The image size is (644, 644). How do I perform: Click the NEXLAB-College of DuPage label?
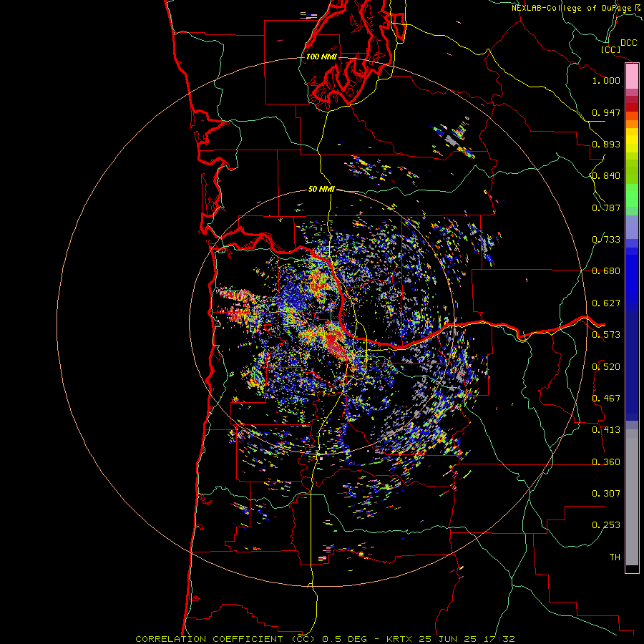[571, 8]
